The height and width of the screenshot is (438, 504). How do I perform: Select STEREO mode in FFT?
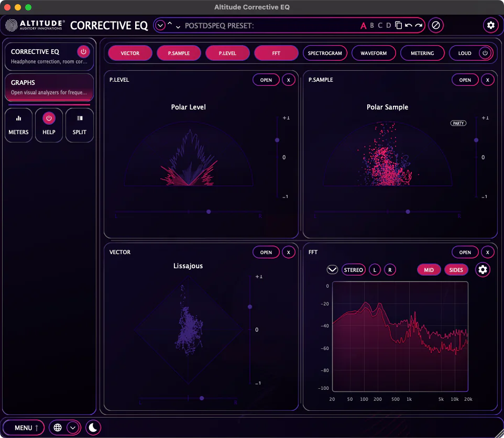click(x=353, y=270)
